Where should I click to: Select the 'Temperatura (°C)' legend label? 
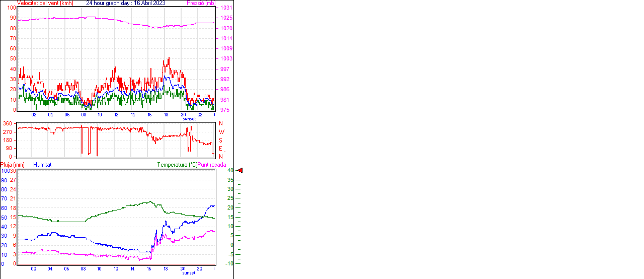pos(177,165)
